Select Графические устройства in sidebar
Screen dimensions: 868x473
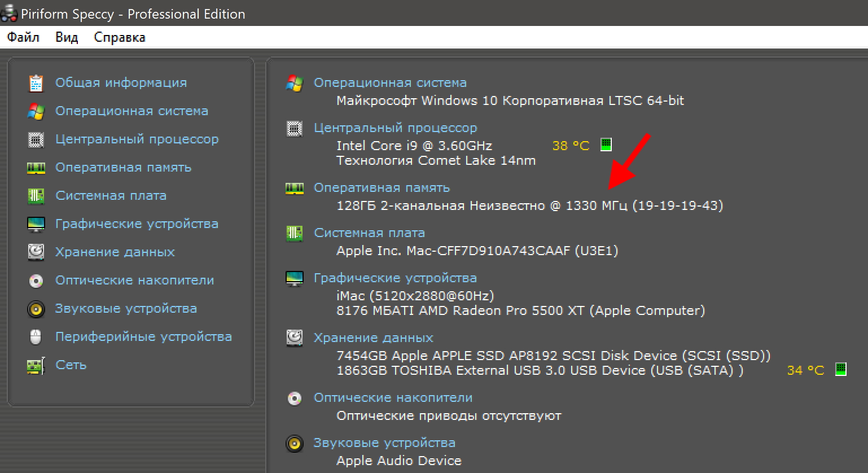[x=137, y=224]
